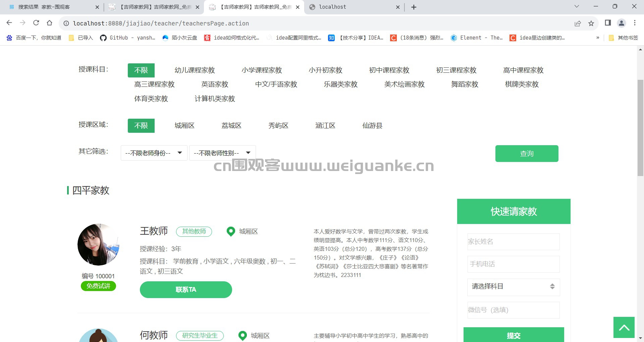The height and width of the screenshot is (342, 644).
Task: Close the 搜索结果 家教-围观客 tab
Action: 97,7
